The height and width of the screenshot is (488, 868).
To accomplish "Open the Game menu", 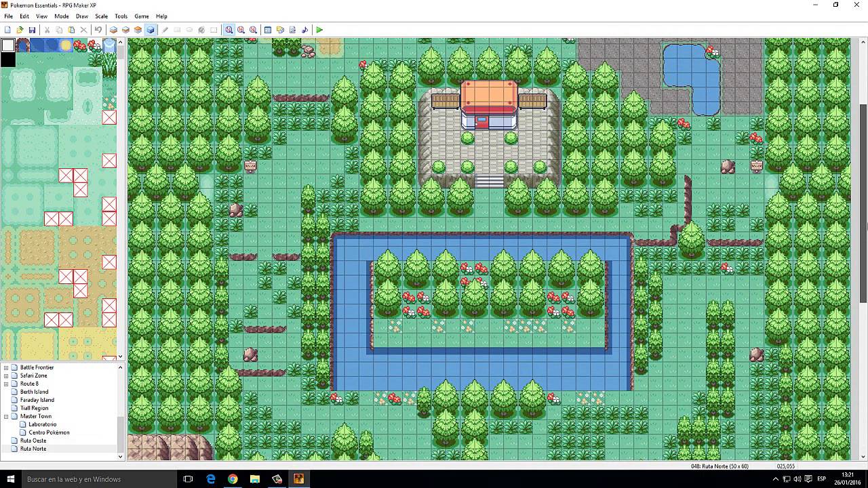I will [x=142, y=16].
